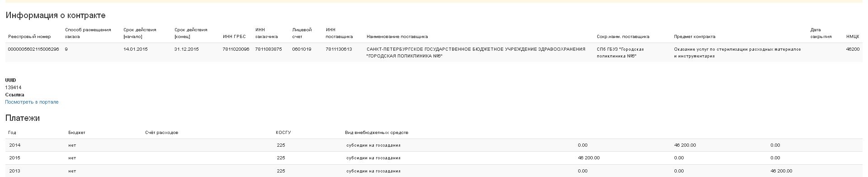The width and height of the screenshot is (868, 177).
Task: Click the 'ИНН поставщика' value 7811130613
Action: coord(339,49)
